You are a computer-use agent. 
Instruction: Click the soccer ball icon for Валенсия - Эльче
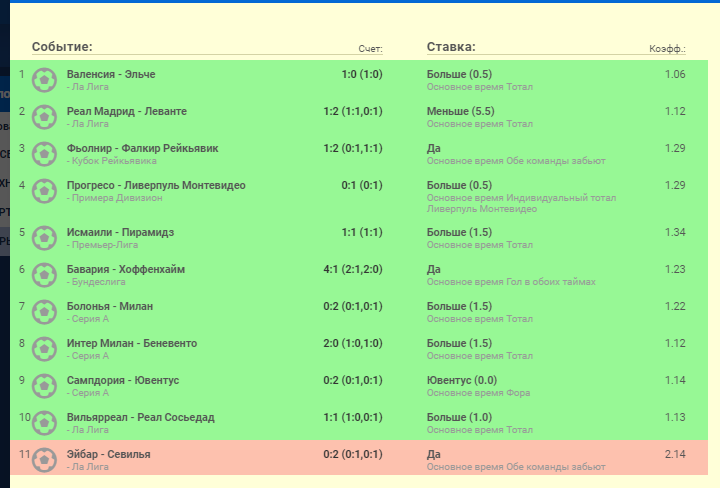[44, 80]
